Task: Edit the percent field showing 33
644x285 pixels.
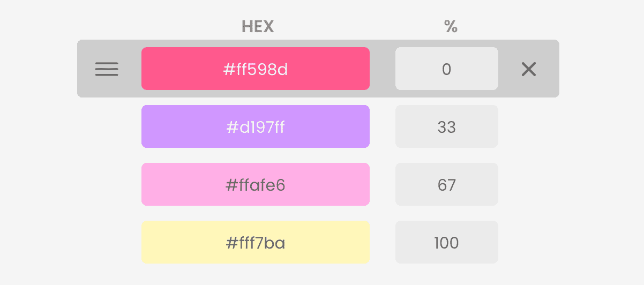Action: (446, 126)
